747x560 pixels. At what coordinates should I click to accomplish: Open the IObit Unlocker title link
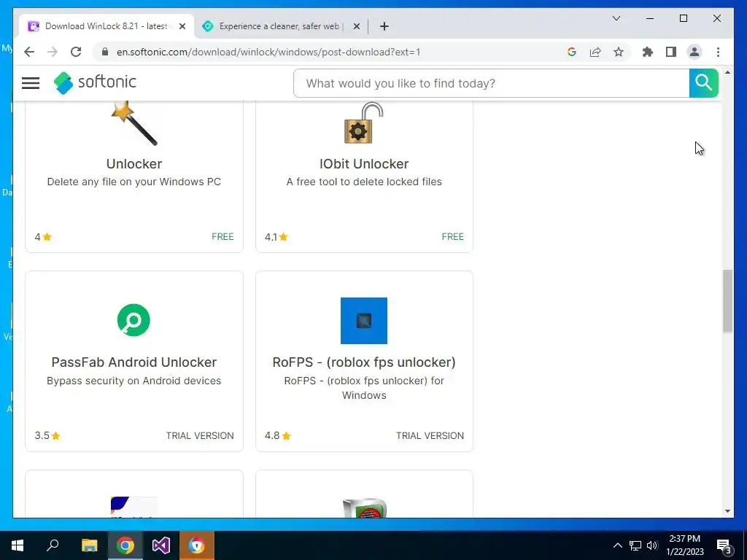click(364, 164)
